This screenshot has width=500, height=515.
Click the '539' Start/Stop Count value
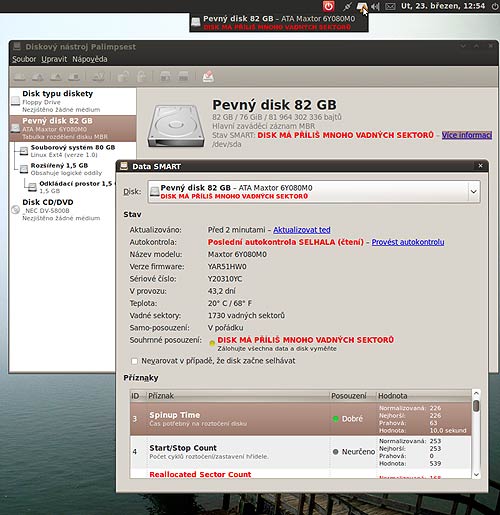[x=435, y=464]
